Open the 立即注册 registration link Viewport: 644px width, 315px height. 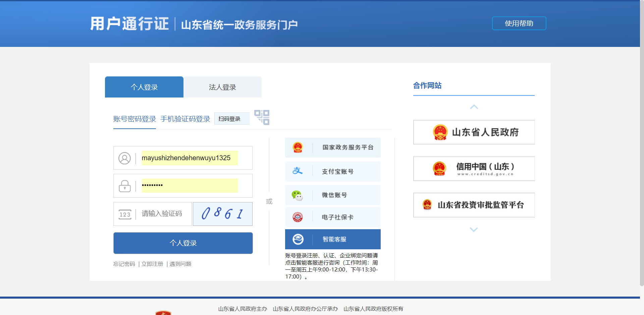152,264
